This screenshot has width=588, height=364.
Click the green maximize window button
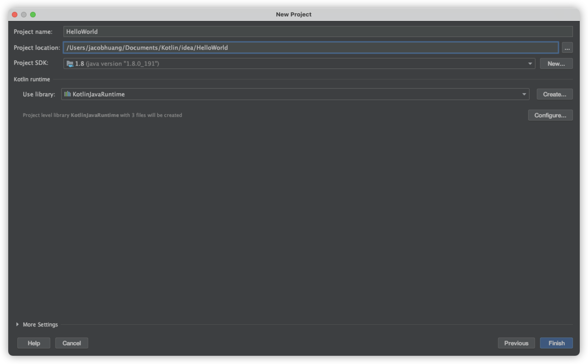point(33,15)
